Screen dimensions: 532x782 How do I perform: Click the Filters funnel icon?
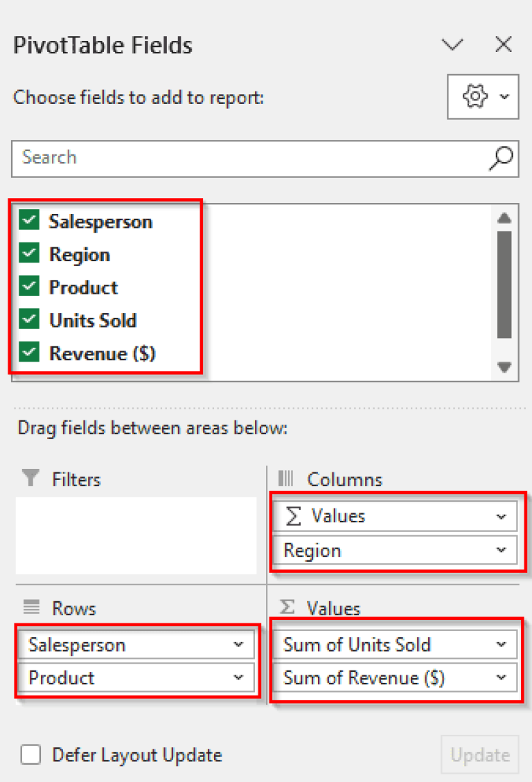[x=29, y=479]
